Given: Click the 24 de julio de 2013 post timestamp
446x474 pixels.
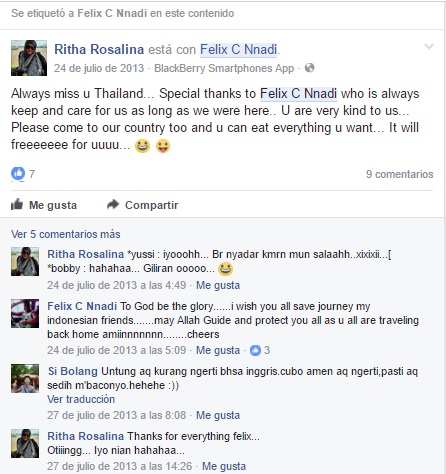Looking at the screenshot, I should 99,68.
